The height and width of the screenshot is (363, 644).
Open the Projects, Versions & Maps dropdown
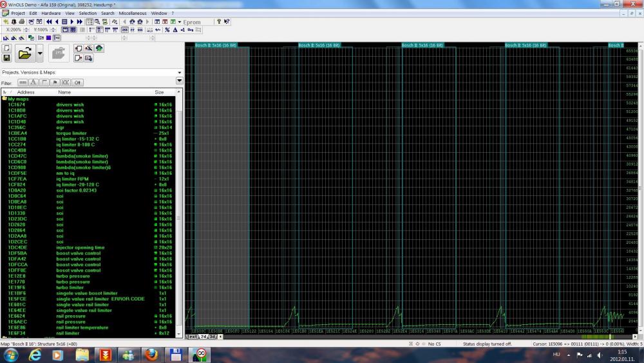[179, 72]
